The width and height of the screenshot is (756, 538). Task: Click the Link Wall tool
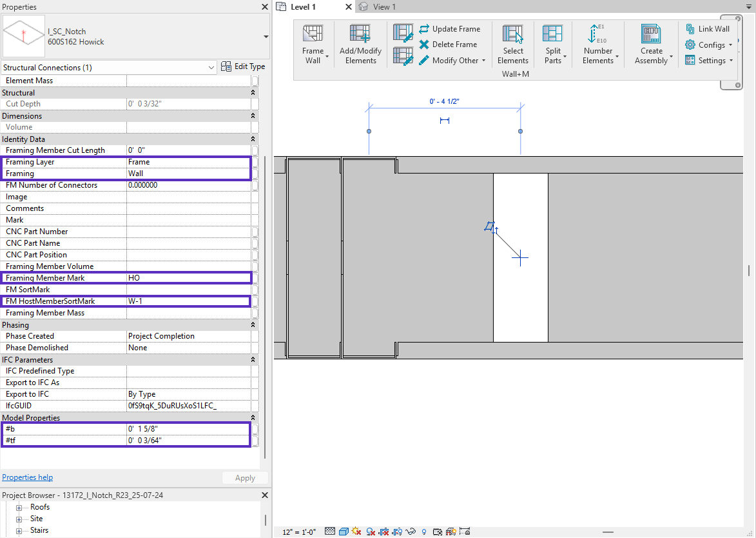point(708,29)
